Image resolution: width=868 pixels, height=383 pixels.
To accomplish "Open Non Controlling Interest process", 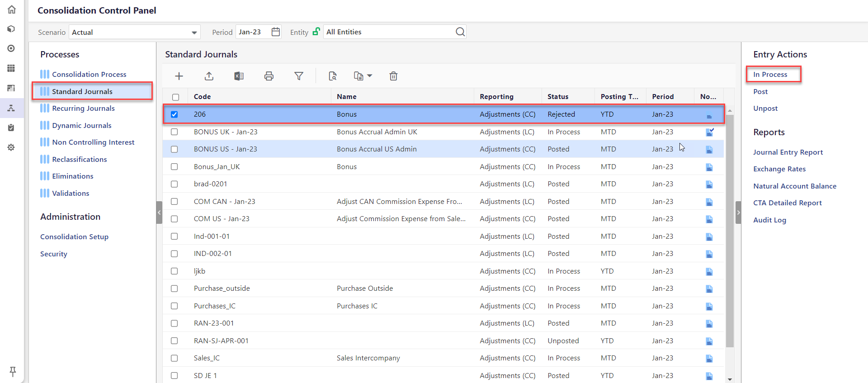I will pyautogui.click(x=93, y=142).
